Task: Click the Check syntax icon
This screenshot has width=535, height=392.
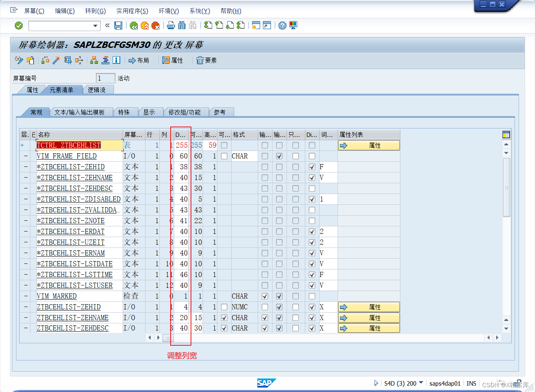Action: [46, 60]
